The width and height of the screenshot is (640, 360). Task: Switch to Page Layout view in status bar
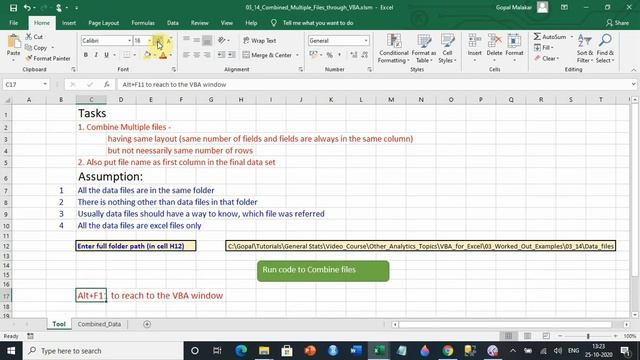[527, 336]
